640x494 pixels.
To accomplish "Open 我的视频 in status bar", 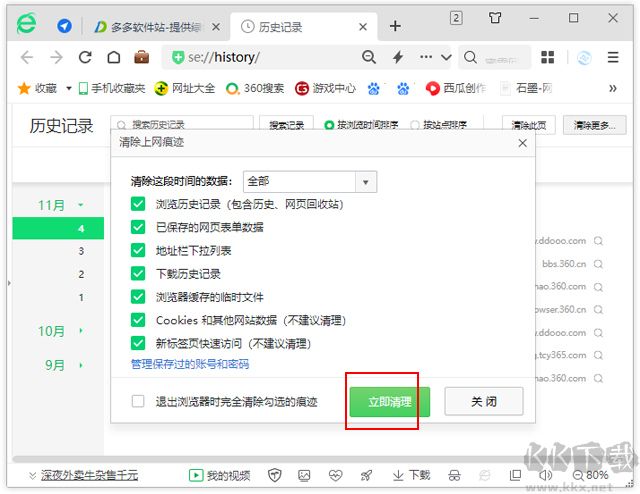I will pyautogui.click(x=220, y=475).
